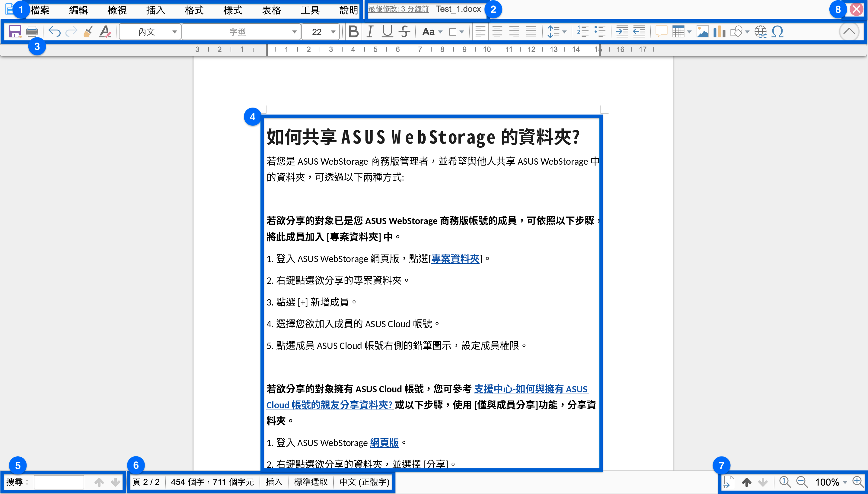Apply highlight color with the square swatch

[x=452, y=32]
